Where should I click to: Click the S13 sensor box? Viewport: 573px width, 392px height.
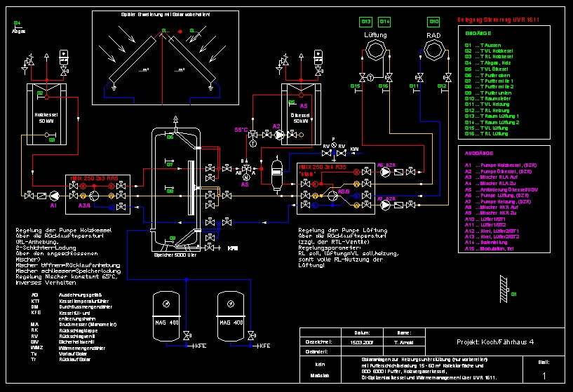(x=365, y=22)
